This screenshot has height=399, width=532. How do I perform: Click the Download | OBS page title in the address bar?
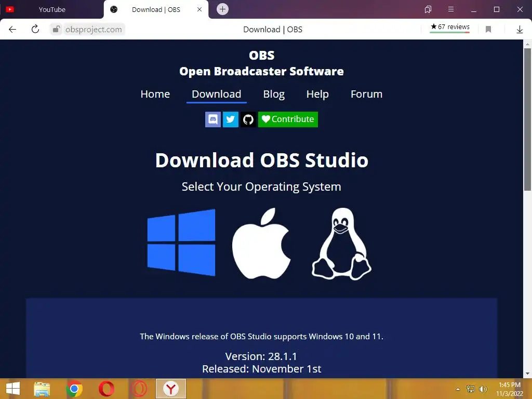click(x=273, y=30)
